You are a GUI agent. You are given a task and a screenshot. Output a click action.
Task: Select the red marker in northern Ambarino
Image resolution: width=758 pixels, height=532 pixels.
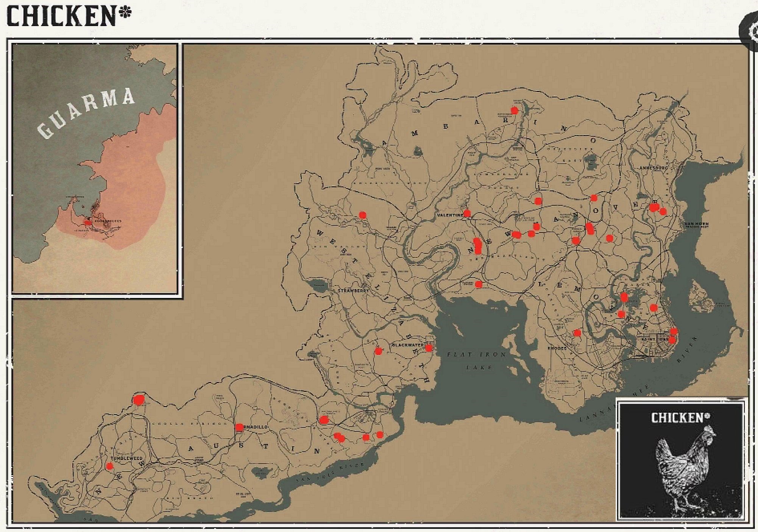click(515, 110)
